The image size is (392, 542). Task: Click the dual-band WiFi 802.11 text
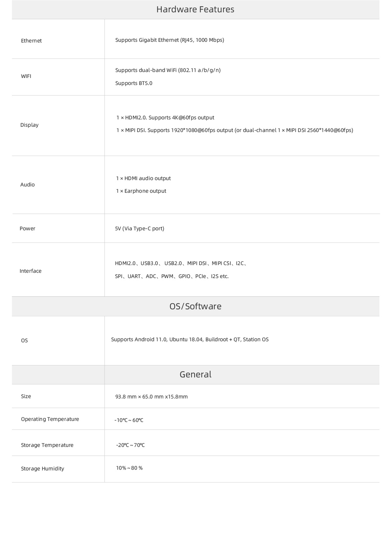(168, 70)
